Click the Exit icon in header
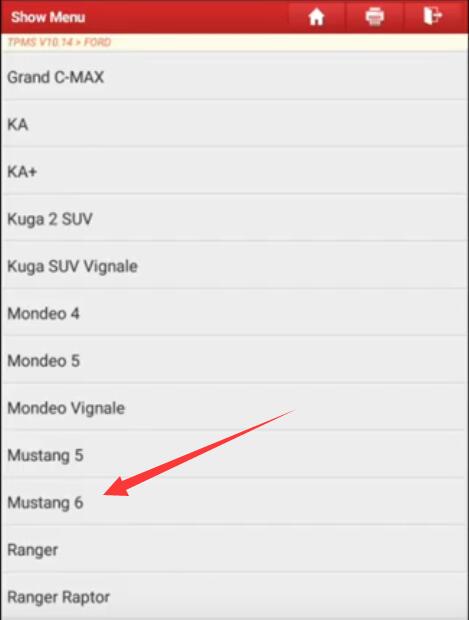 (432, 17)
